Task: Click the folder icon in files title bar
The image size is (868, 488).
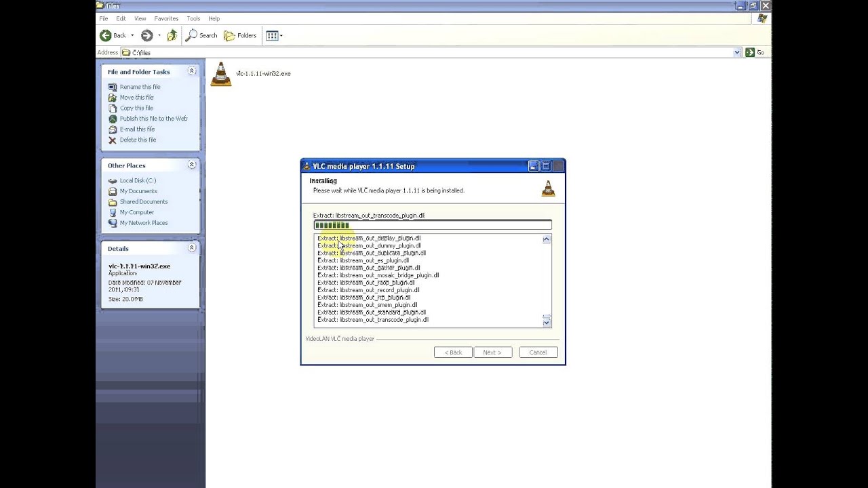Action: (x=100, y=5)
